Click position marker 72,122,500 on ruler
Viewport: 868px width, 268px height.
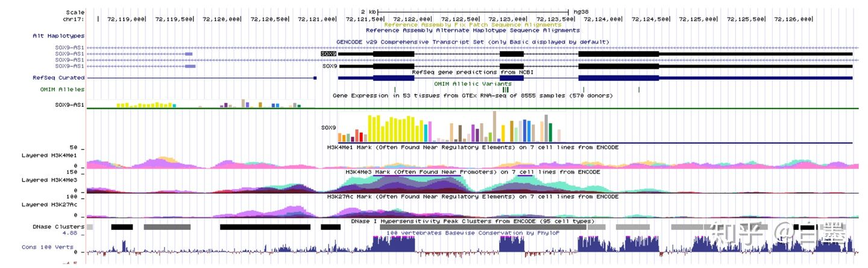pos(459,19)
